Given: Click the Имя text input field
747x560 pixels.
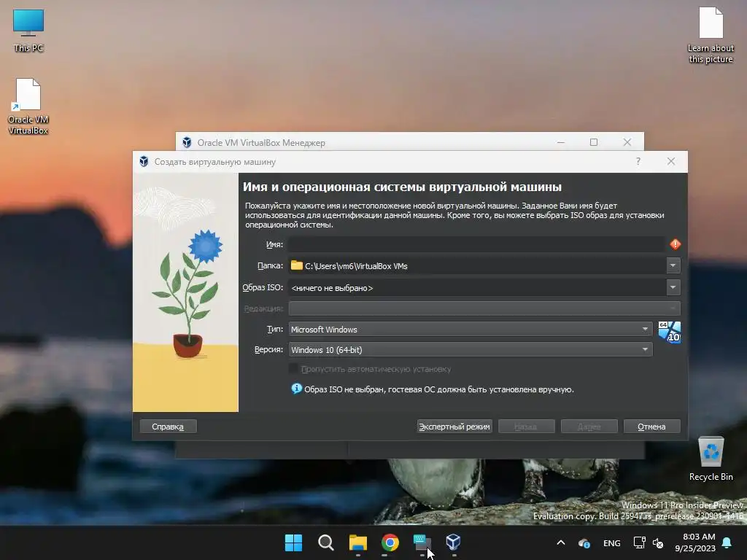Looking at the screenshot, I should [476, 244].
